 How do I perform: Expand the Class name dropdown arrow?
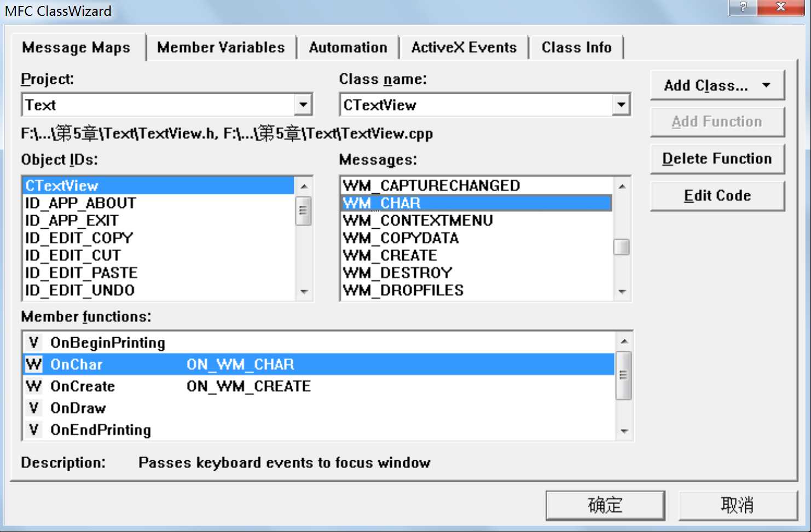[x=621, y=105]
